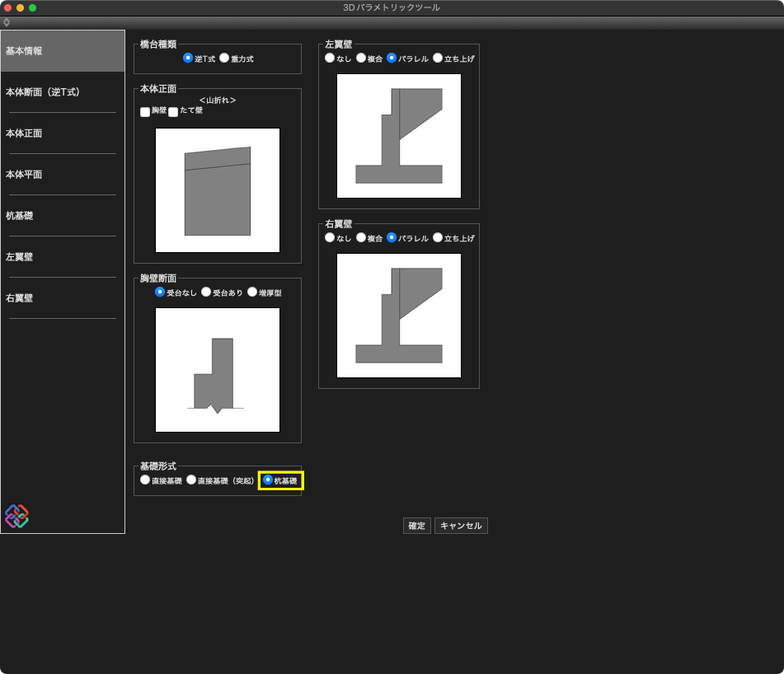Select 直接基礎 foundation type
This screenshot has width=784, height=674.
(x=145, y=480)
